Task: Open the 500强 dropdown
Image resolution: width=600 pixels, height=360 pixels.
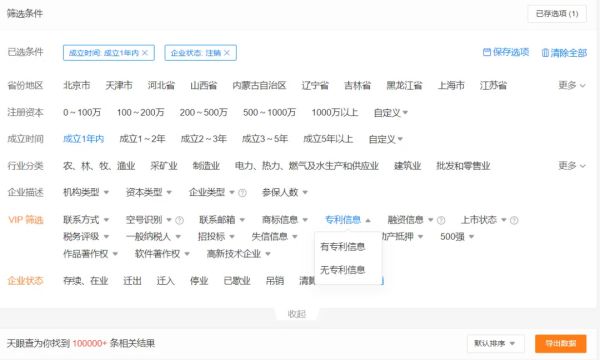Action: click(x=457, y=237)
